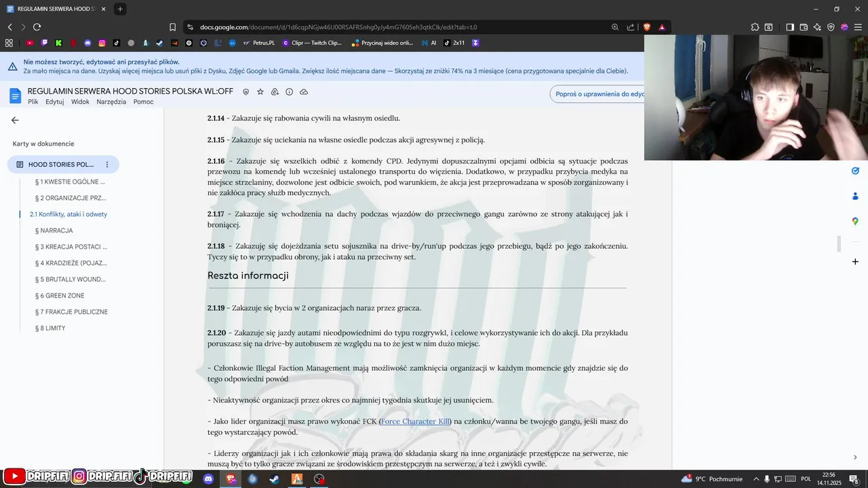This screenshot has width=868, height=488.
Task: Jump to § 2 ORGANIZACJE PRZ... heading
Action: (x=71, y=198)
